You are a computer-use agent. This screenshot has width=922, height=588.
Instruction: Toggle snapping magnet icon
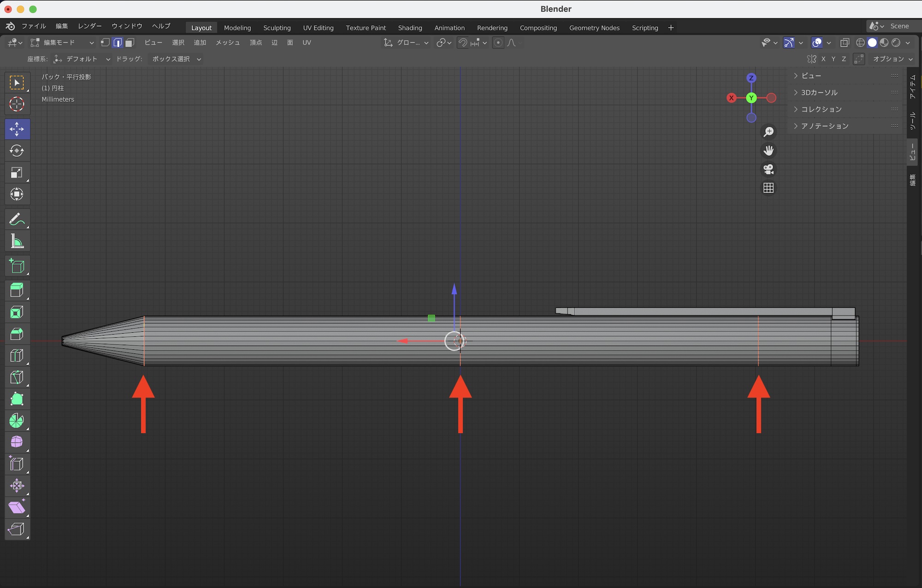[463, 43]
